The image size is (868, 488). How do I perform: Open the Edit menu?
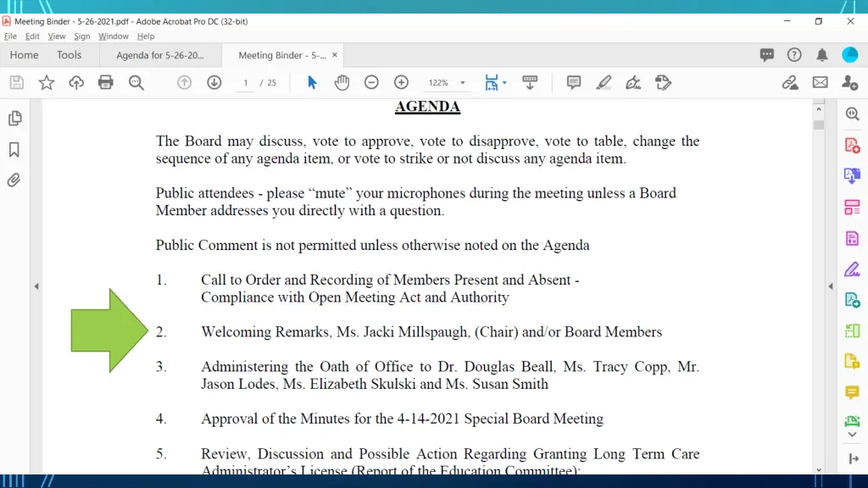32,36
